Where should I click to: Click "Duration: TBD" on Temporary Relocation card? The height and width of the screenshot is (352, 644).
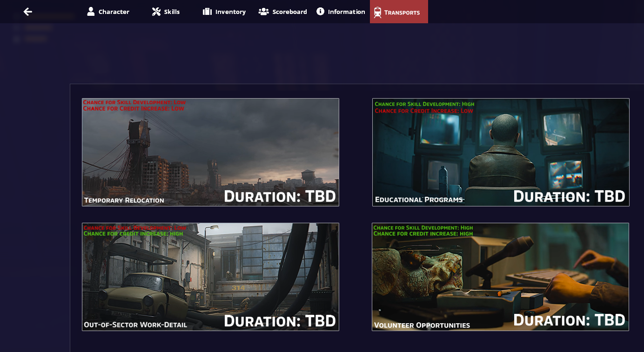[x=280, y=196]
